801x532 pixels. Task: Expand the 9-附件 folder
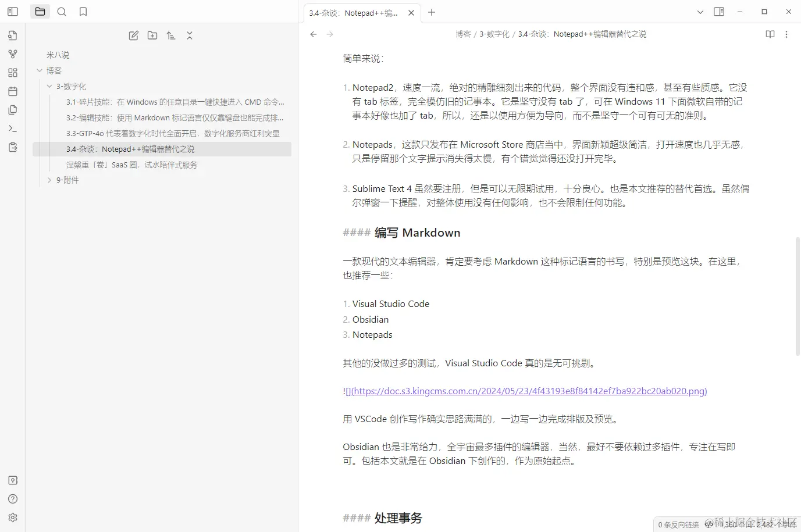49,180
